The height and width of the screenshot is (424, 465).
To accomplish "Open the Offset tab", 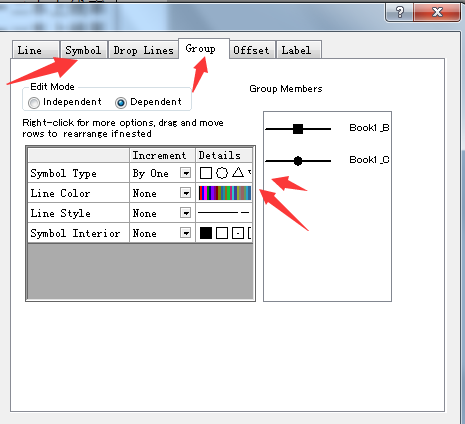I will coord(252,50).
